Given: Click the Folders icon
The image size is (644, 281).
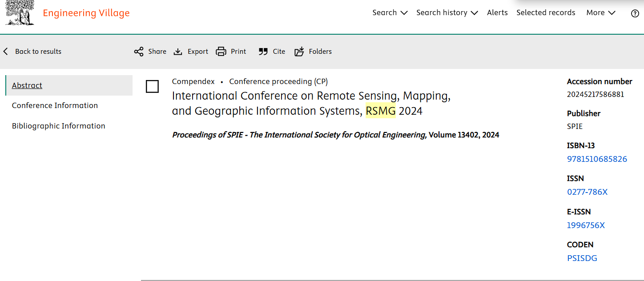Looking at the screenshot, I should click(299, 52).
